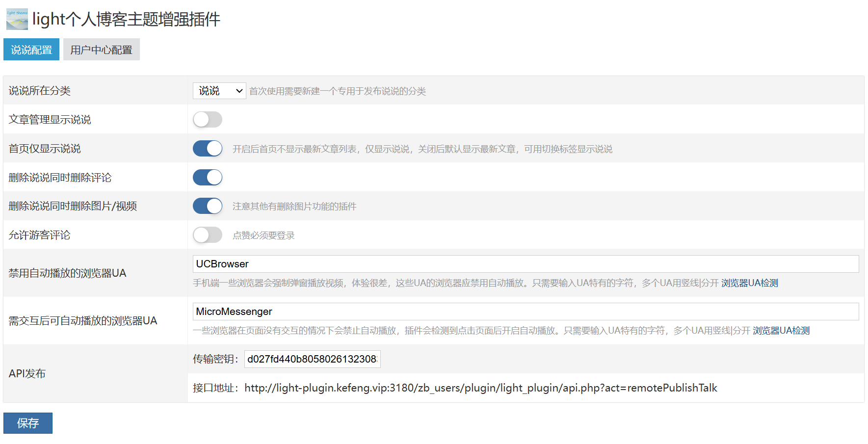
Task: Click the MicroMessenger UA input field
Action: pos(526,312)
